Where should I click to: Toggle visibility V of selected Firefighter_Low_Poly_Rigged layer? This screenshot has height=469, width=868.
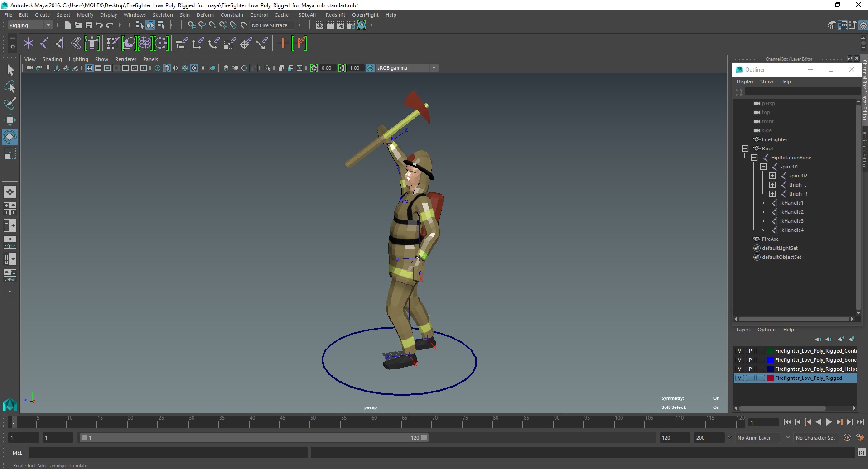[739, 378]
